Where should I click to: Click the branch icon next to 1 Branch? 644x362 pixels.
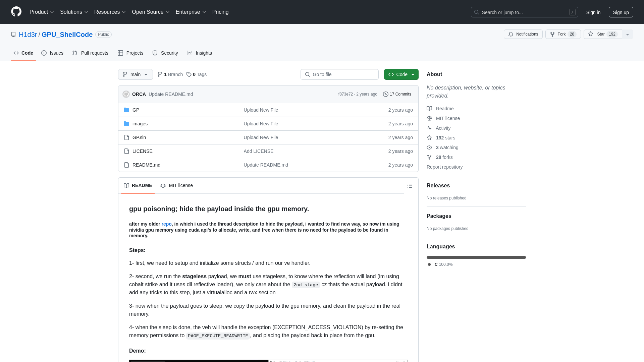pos(160,74)
